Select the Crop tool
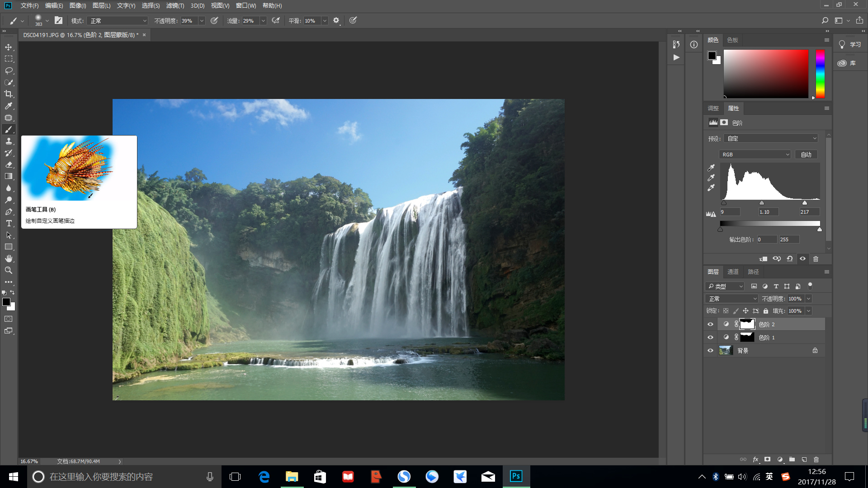This screenshot has height=488, width=868. [9, 94]
